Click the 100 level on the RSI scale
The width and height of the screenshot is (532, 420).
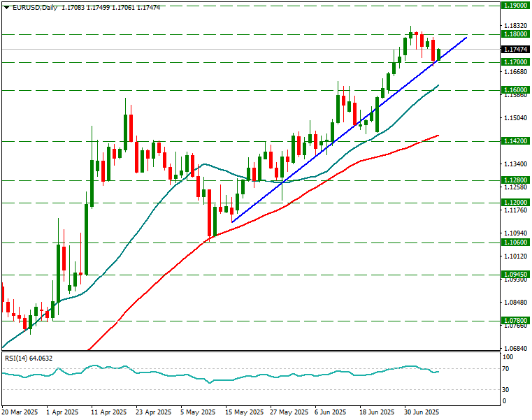pos(508,357)
